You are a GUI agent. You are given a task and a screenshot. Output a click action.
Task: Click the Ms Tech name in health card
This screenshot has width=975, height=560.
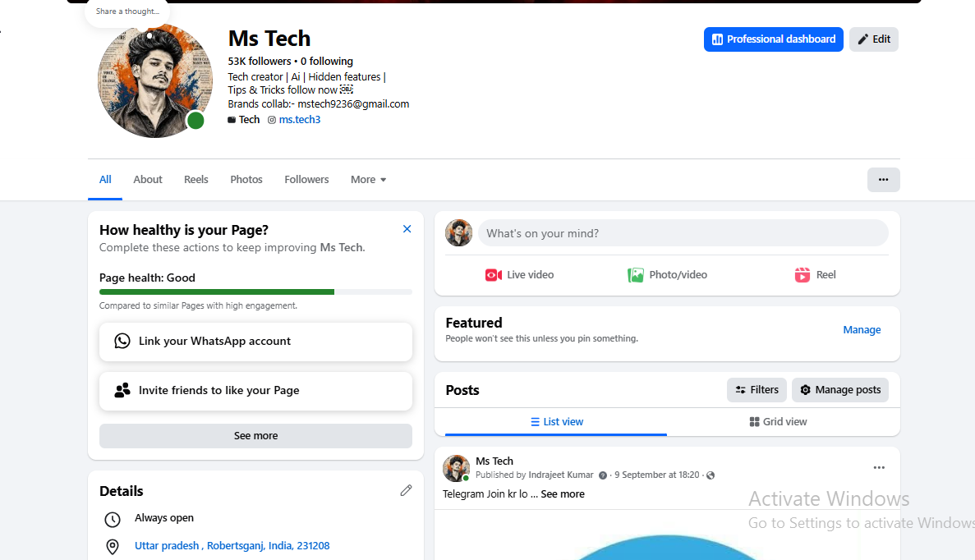[342, 247]
